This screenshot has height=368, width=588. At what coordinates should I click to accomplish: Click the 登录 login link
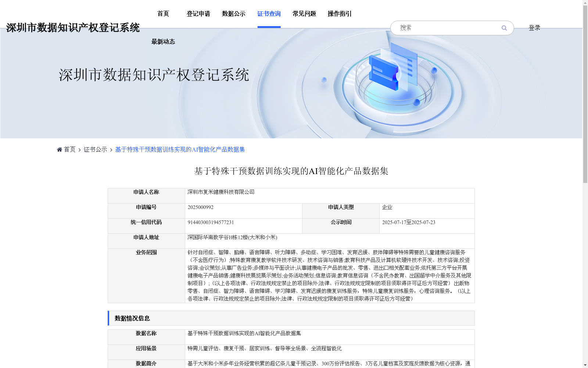534,28
